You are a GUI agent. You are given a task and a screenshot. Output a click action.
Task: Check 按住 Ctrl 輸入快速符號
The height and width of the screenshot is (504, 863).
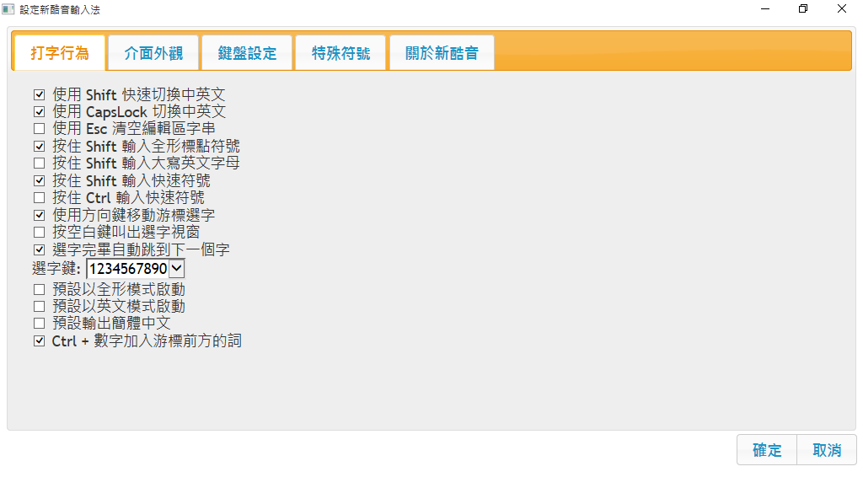[39, 198]
